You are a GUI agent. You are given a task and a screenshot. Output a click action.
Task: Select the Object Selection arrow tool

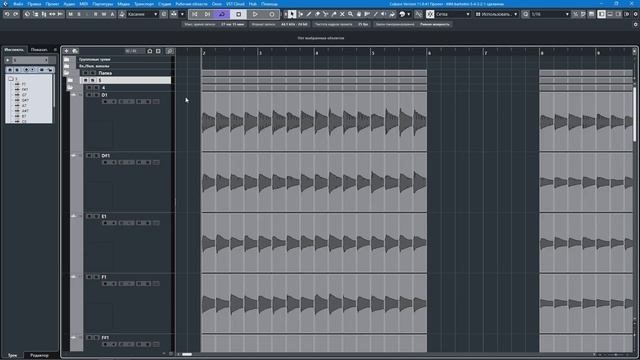click(x=292, y=14)
